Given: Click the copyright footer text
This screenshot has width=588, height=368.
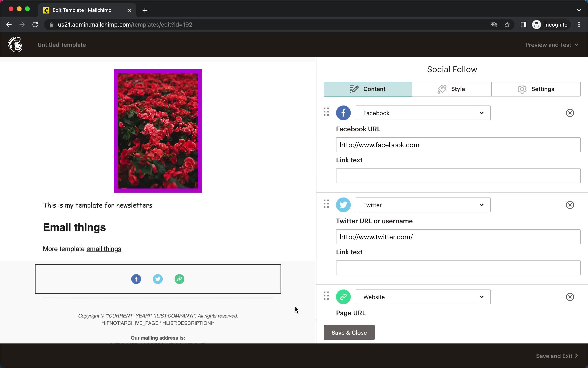Looking at the screenshot, I should (x=158, y=316).
